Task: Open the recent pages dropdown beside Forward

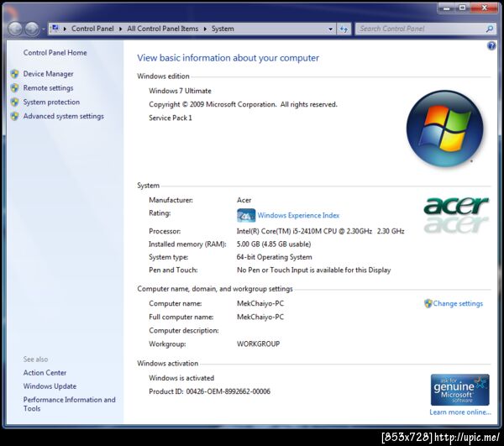Action: 44,29
